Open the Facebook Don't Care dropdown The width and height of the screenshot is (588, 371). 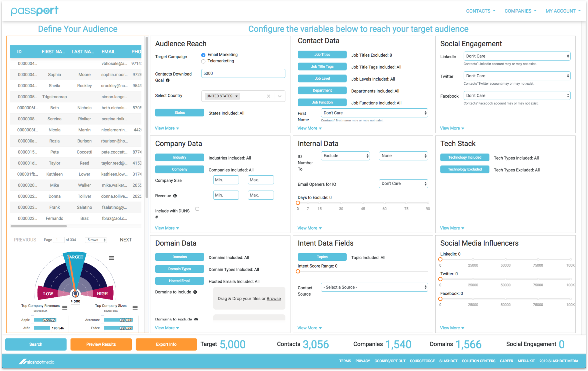point(517,96)
